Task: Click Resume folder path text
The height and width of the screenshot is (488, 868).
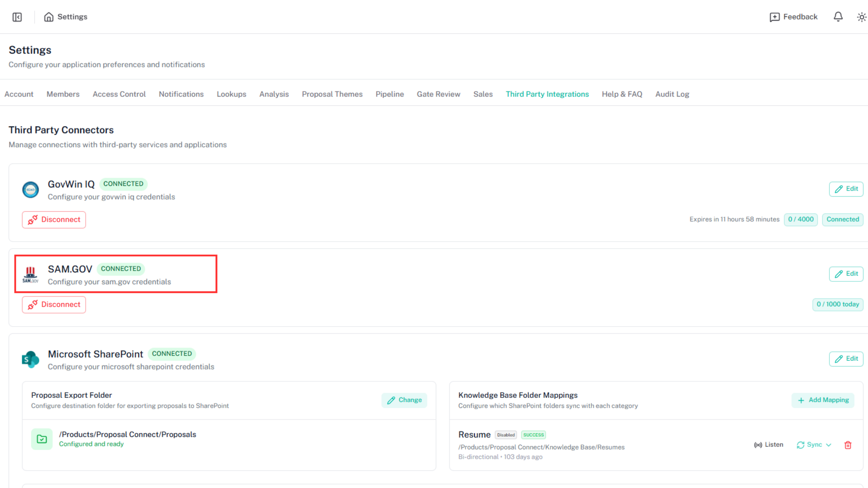Action: [542, 447]
